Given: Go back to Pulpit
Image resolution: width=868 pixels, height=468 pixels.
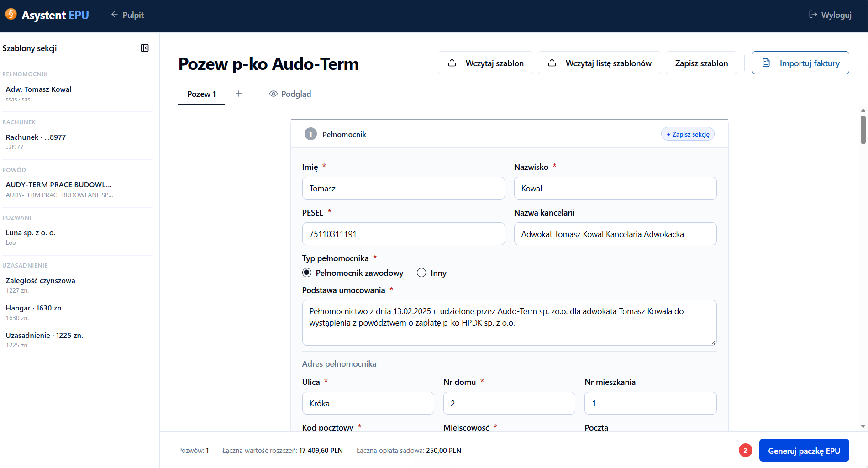Looking at the screenshot, I should click(x=127, y=15).
